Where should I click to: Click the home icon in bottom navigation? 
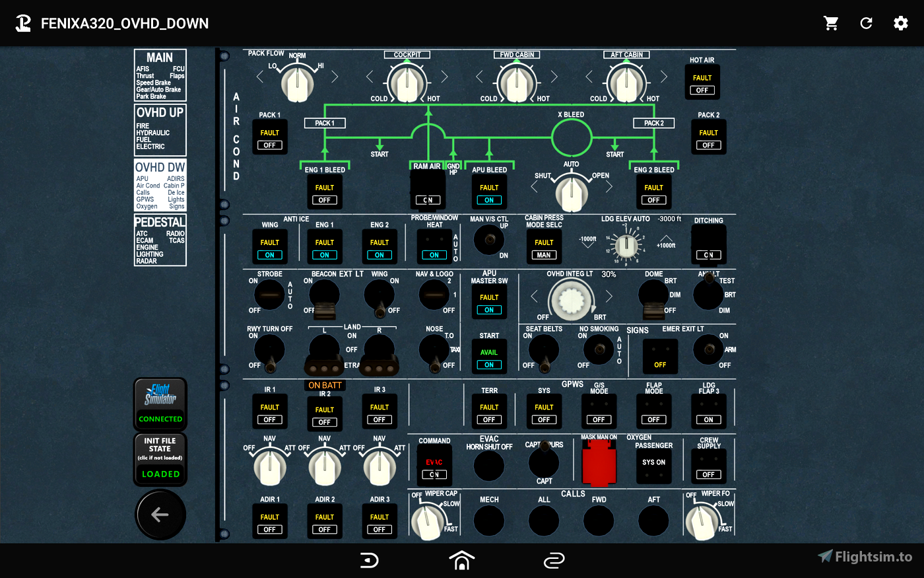click(461, 560)
